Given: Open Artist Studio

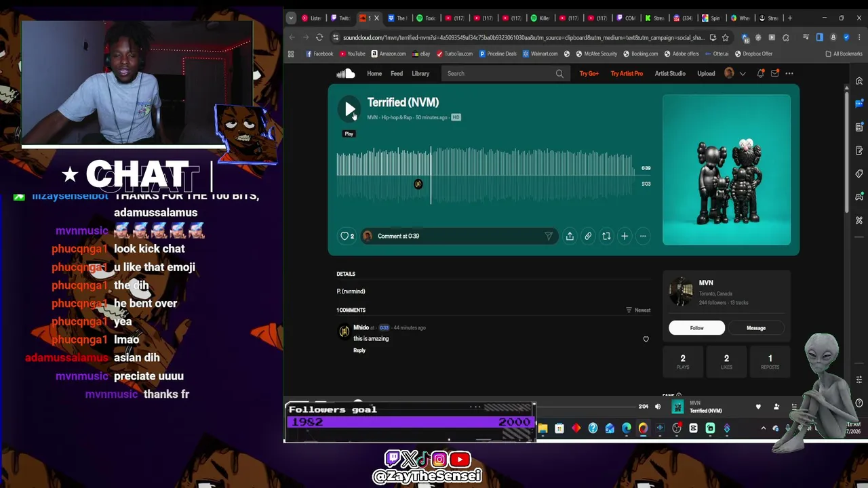Looking at the screenshot, I should (670, 73).
